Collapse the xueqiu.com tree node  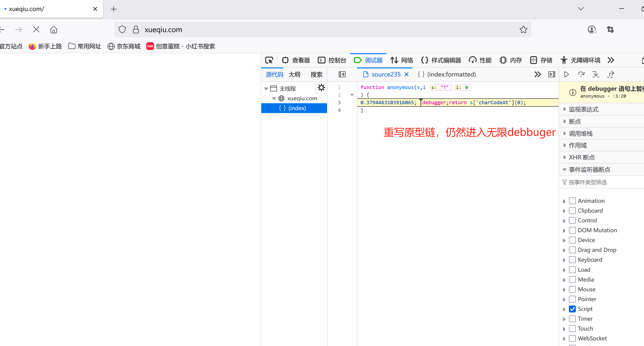pos(274,98)
